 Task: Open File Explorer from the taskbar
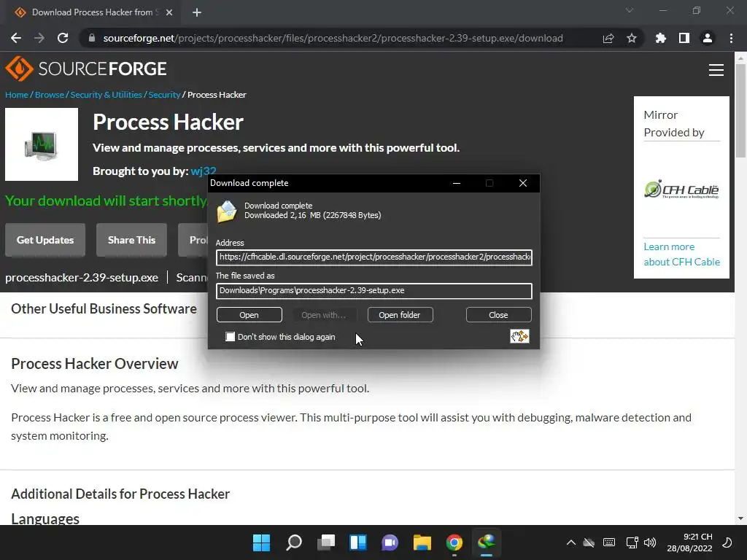coord(422,542)
